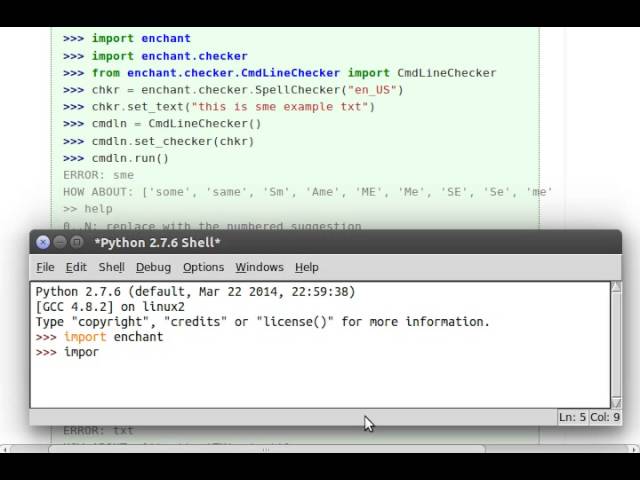The width and height of the screenshot is (640, 480).
Task: Click the browser page horizontal scrollbar
Action: tap(267, 449)
